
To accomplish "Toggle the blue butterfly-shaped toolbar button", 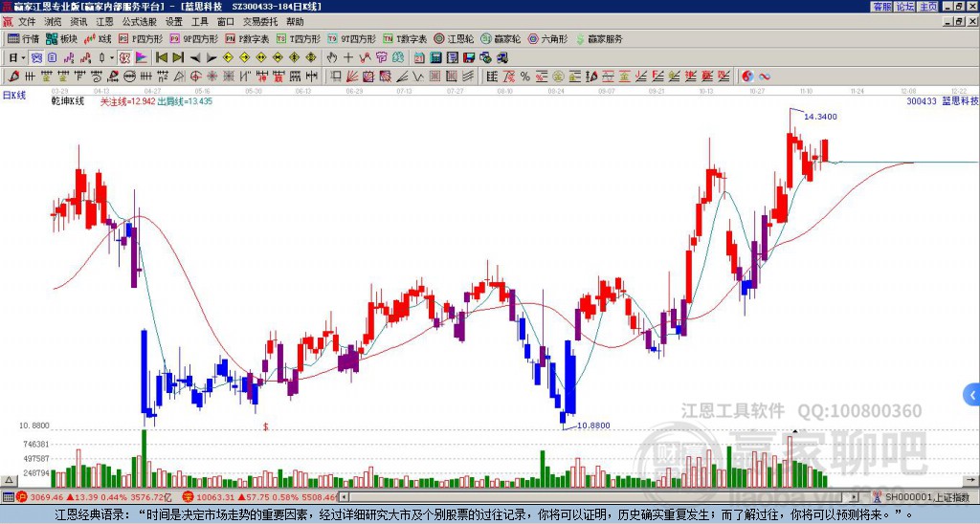I will coord(37,58).
